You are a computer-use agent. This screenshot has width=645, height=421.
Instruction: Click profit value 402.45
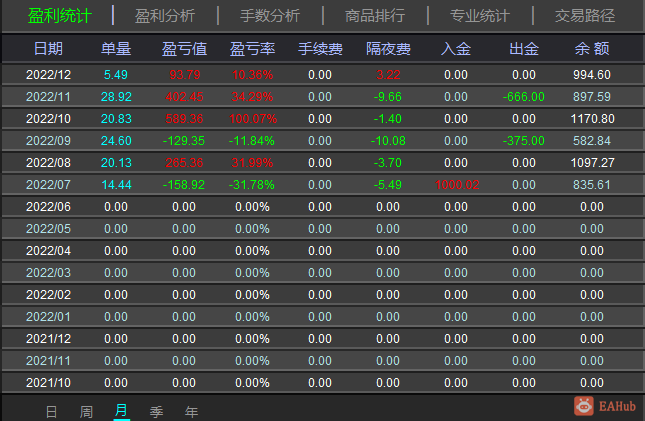coord(184,97)
